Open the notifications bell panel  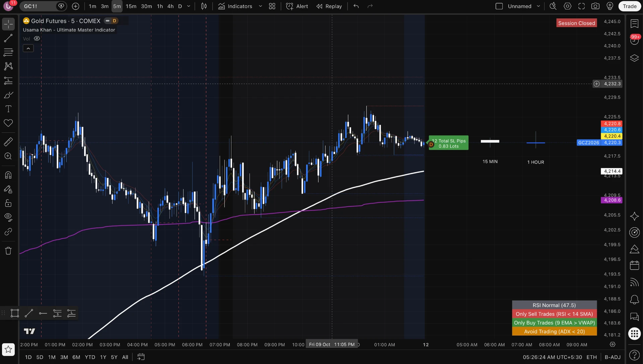(634, 299)
